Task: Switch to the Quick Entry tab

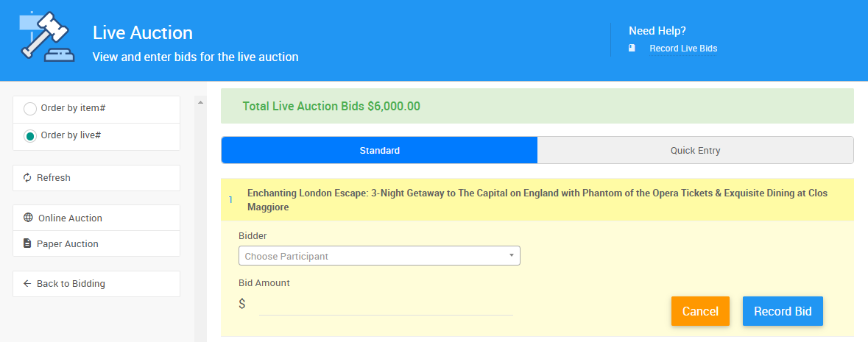Action: (x=695, y=151)
